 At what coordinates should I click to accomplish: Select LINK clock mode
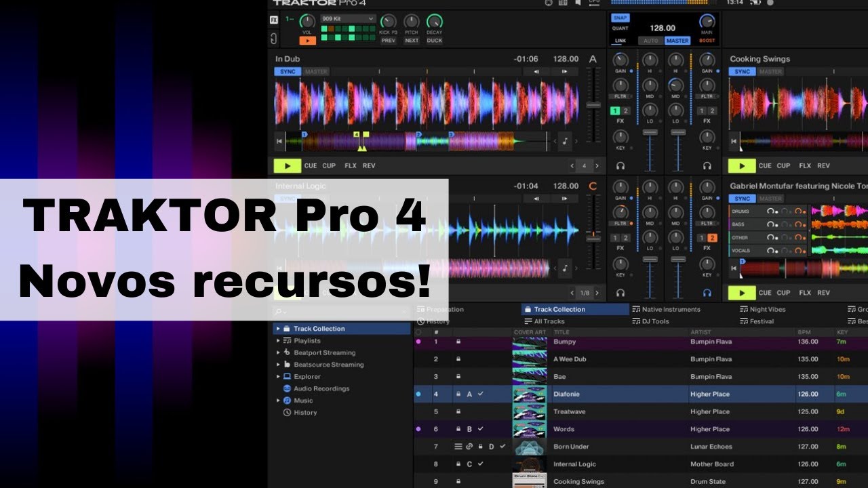point(620,41)
